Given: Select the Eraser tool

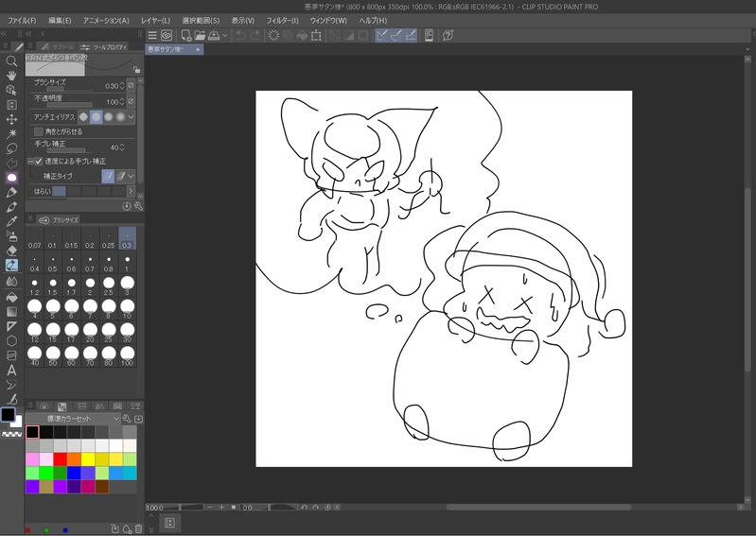Looking at the screenshot, I should (x=11, y=251).
